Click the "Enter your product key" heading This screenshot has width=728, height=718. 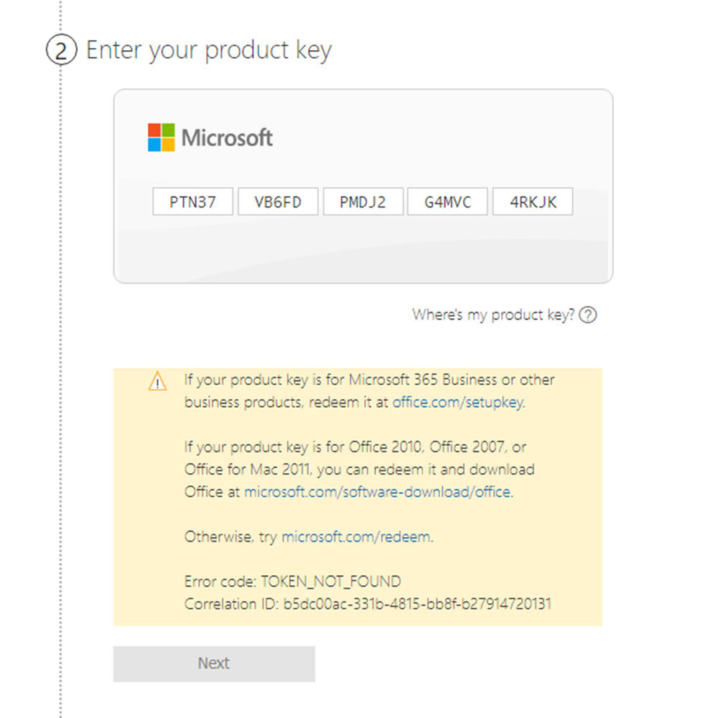point(209,51)
